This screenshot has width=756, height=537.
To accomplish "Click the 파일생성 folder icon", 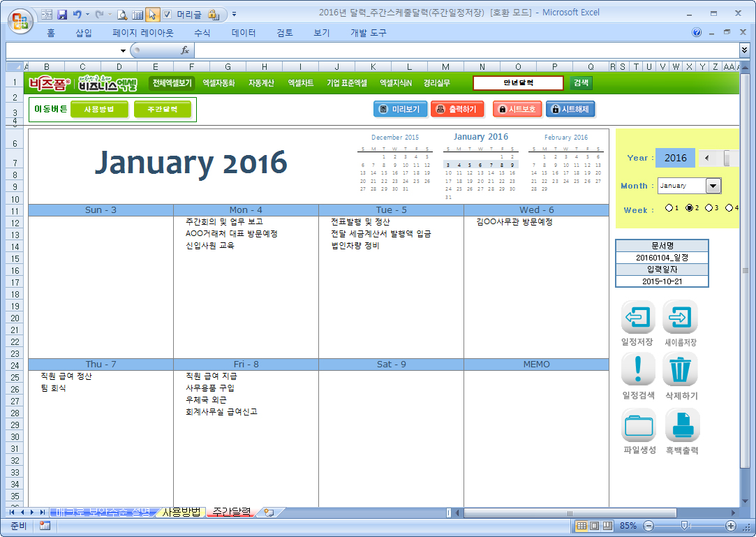I will click(x=638, y=425).
